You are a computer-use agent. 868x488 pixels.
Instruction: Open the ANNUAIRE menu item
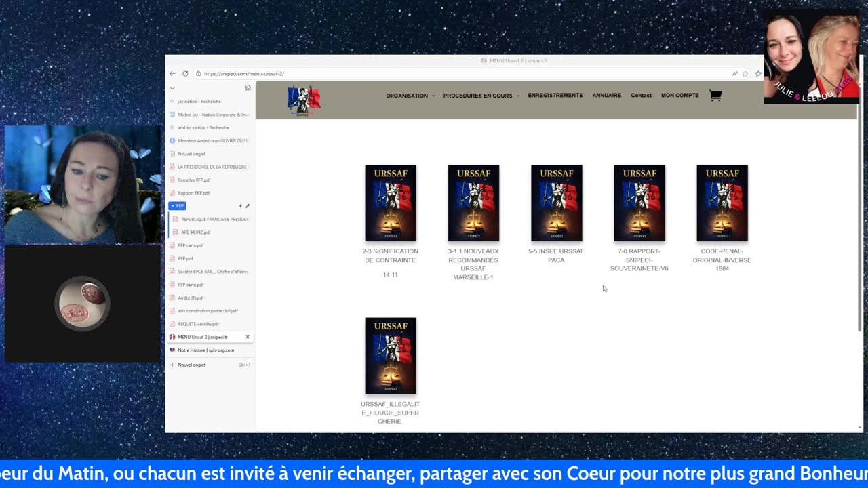[x=607, y=96]
